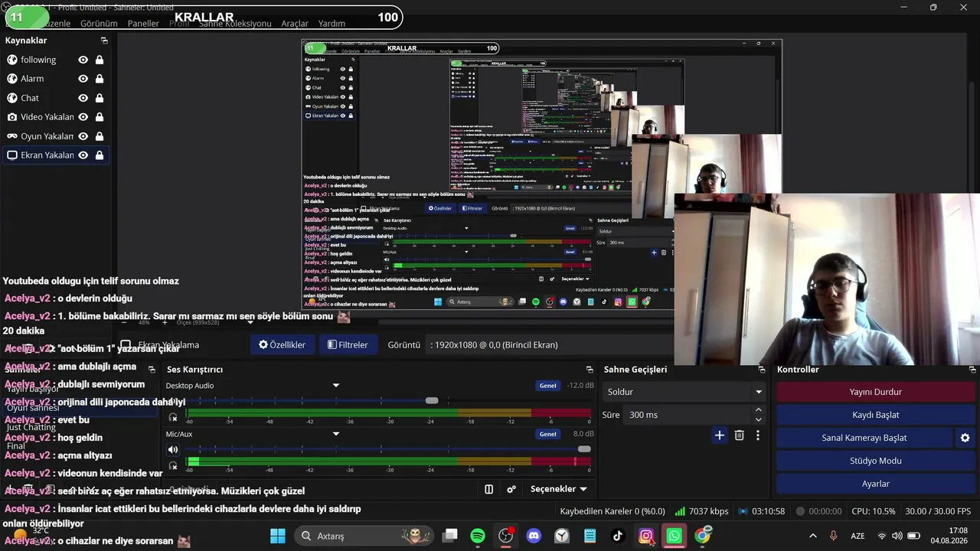This screenshot has height=551, width=980.
Task: Adjust the Desktop Audio volume slider
Action: click(x=432, y=401)
